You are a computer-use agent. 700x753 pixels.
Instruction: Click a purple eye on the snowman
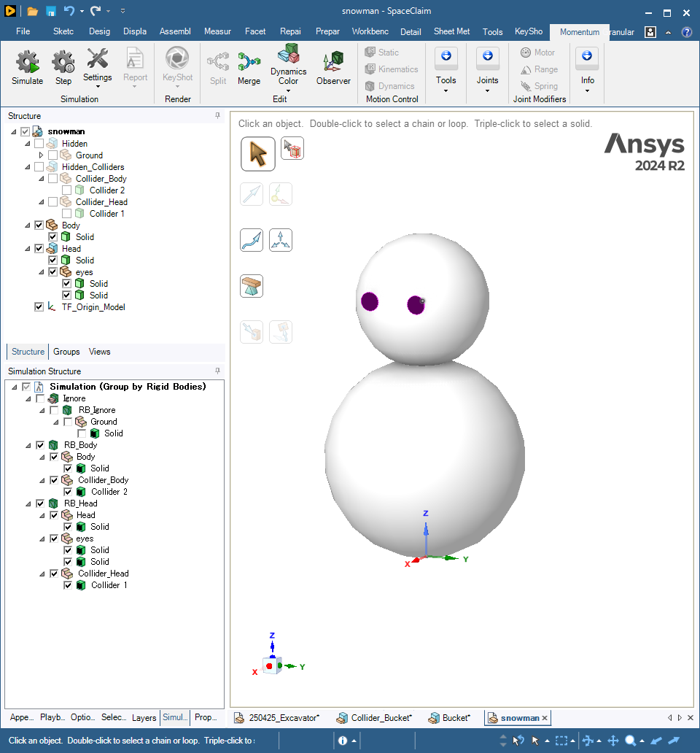370,301
